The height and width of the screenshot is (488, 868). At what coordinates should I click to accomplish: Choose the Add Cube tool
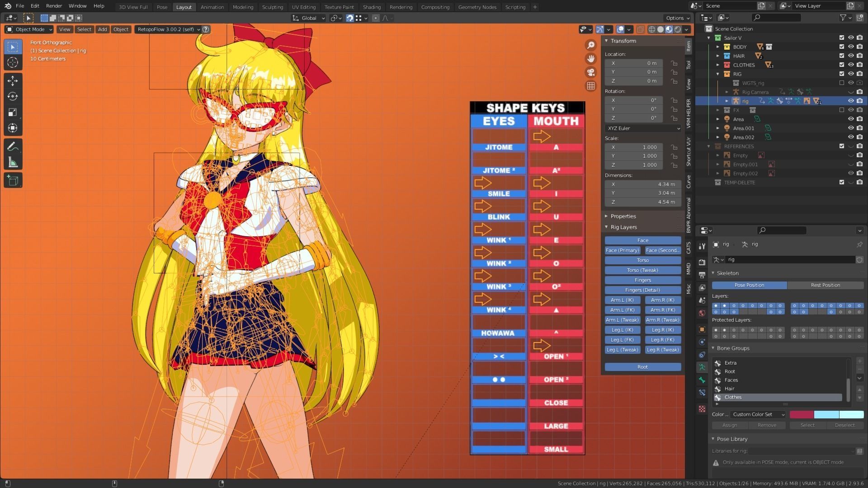coord(13,181)
